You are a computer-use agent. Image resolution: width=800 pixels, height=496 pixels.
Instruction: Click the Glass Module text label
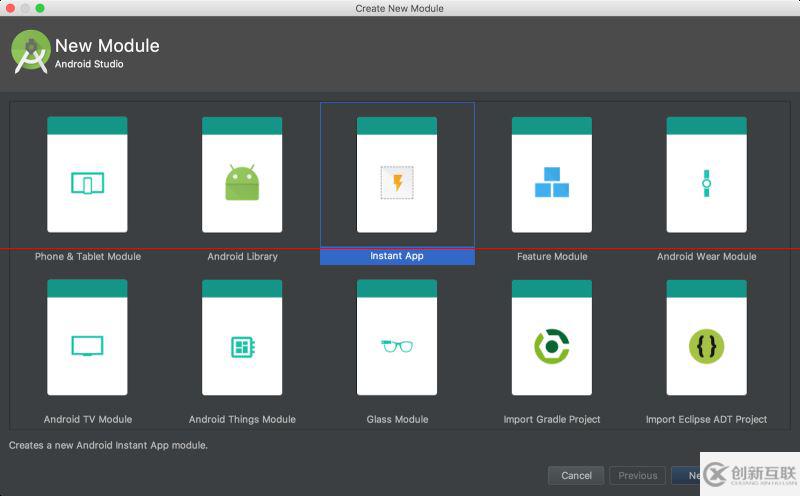397,419
